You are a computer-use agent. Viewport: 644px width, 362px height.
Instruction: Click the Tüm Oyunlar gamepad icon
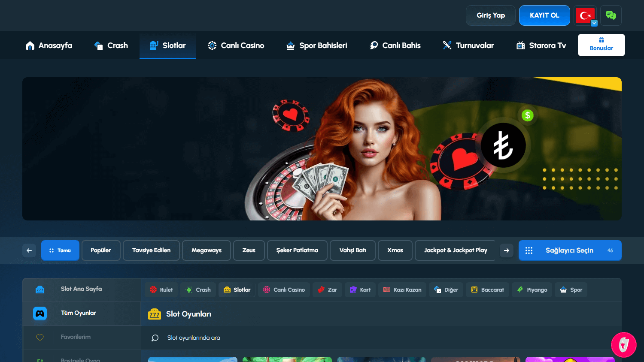click(39, 314)
